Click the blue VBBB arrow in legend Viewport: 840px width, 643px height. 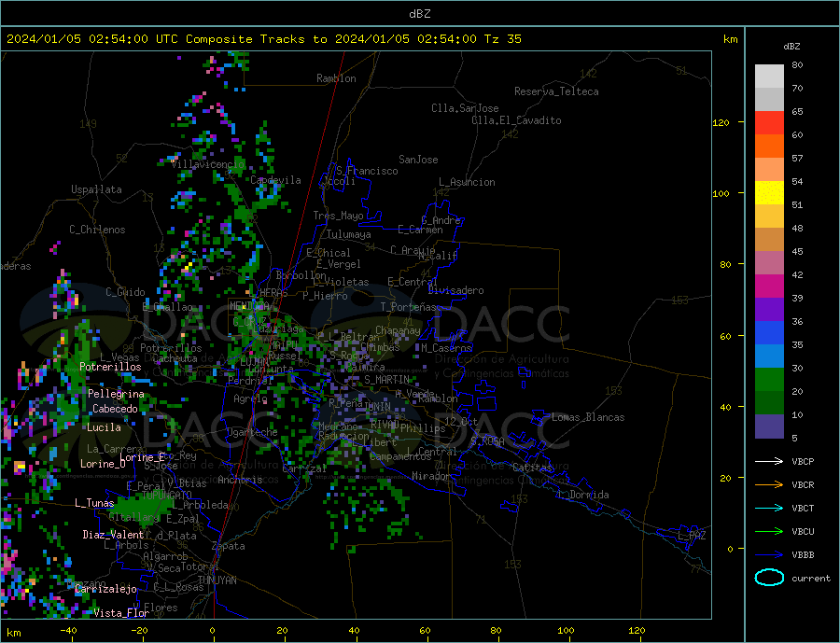click(769, 554)
